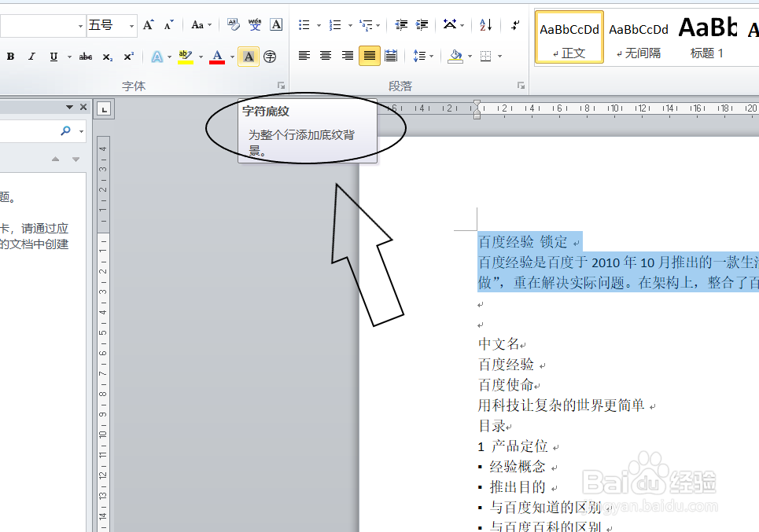Click the Asian Layout icon
The image size is (759, 532).
[450, 24]
